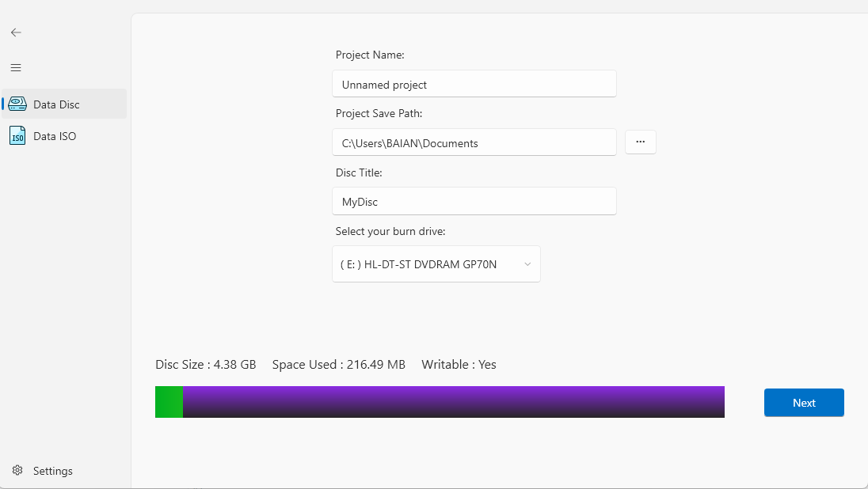
Task: Click the Data Disc drive icon
Action: 17,104
